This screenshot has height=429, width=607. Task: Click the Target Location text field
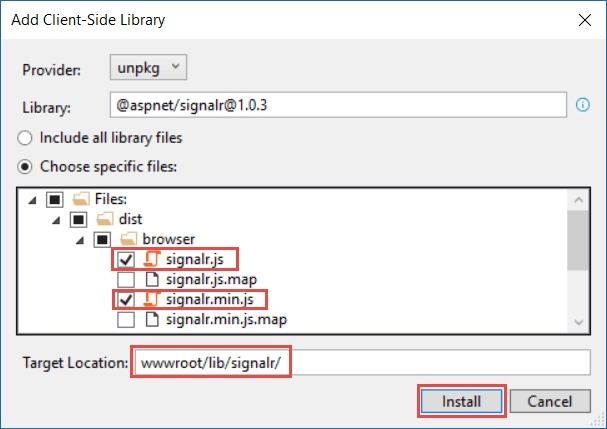click(x=362, y=363)
